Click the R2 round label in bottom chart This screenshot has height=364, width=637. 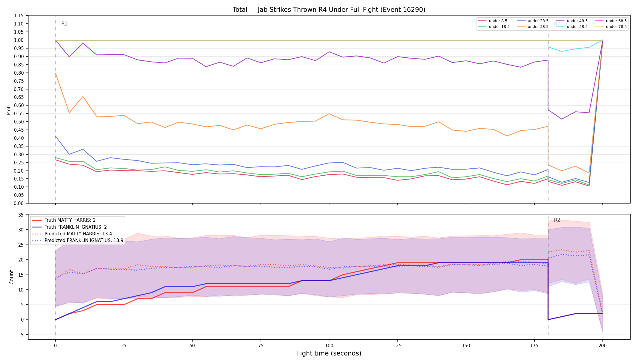[x=557, y=220]
